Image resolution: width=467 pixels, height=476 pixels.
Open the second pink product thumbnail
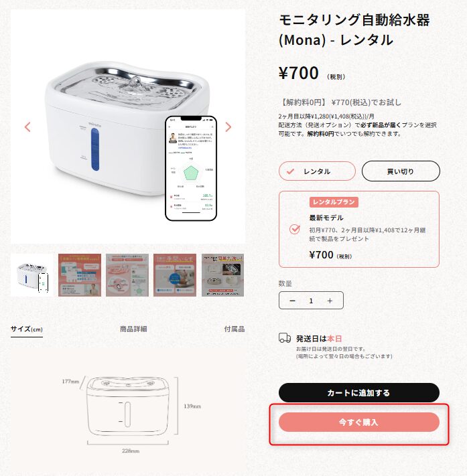[80, 275]
